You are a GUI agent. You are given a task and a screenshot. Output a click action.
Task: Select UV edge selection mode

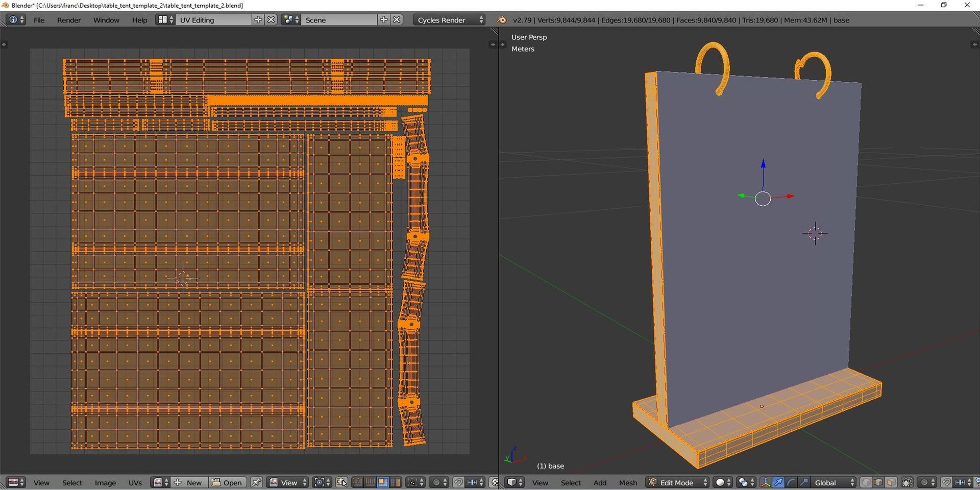[370, 482]
